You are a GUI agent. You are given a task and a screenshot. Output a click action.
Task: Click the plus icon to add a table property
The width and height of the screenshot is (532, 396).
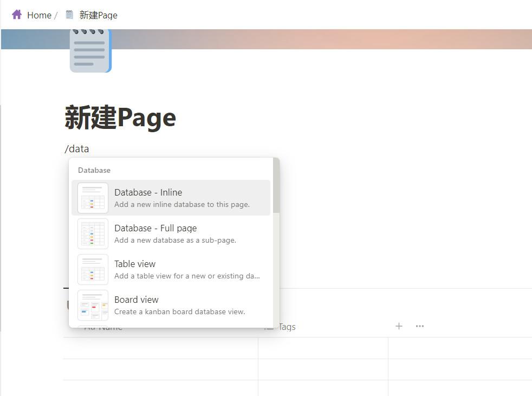coord(399,326)
